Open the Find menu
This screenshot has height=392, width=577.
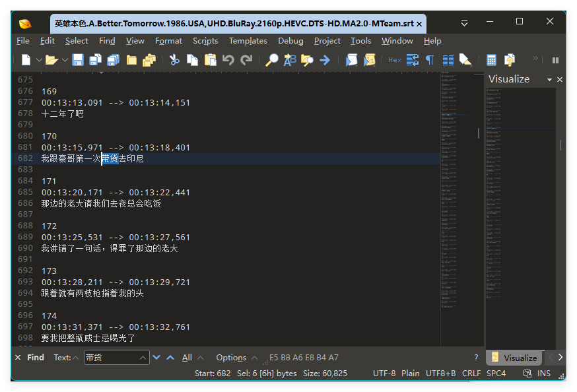[x=107, y=41]
